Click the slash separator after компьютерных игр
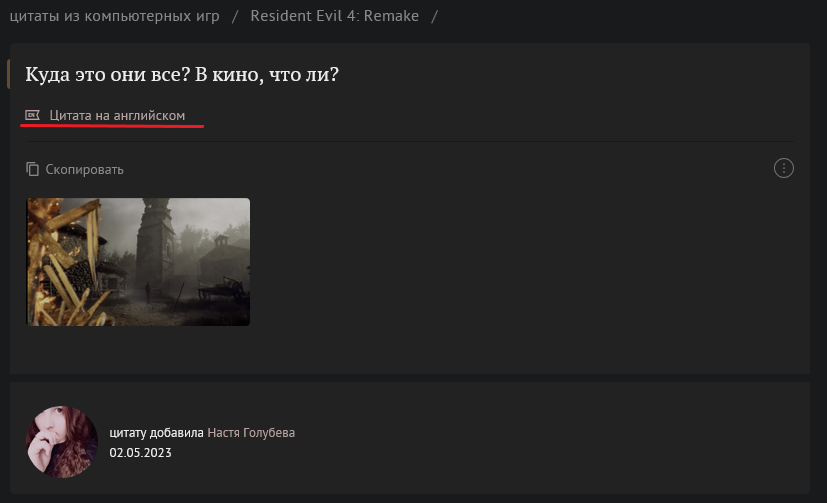Screen dimensions: 827x503 tap(235, 16)
